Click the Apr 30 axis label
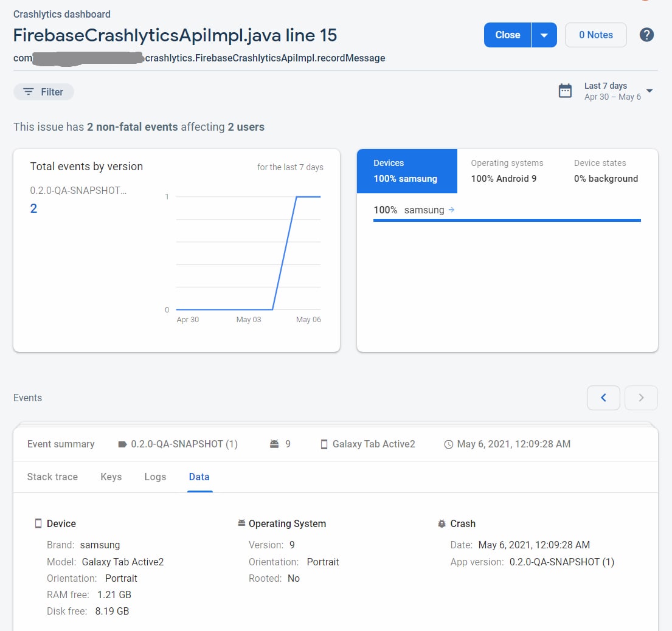Screen dimensions: 672x631 click(188, 320)
